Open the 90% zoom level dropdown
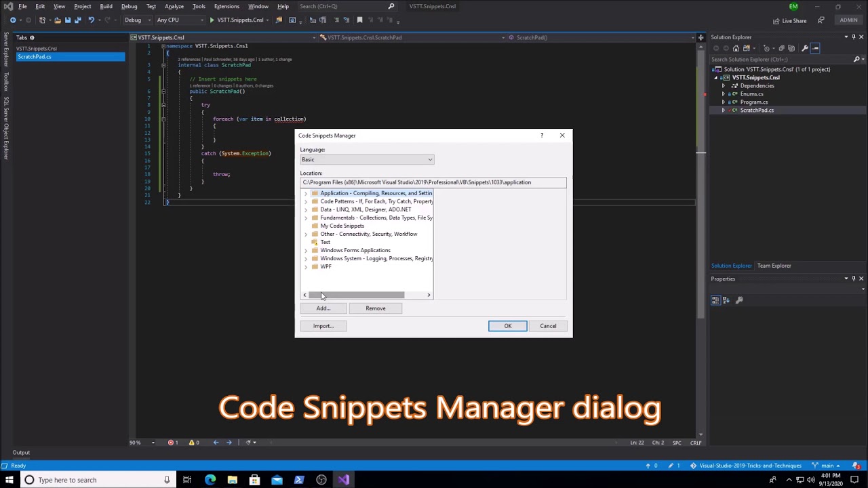This screenshot has width=868, height=488. [142, 443]
